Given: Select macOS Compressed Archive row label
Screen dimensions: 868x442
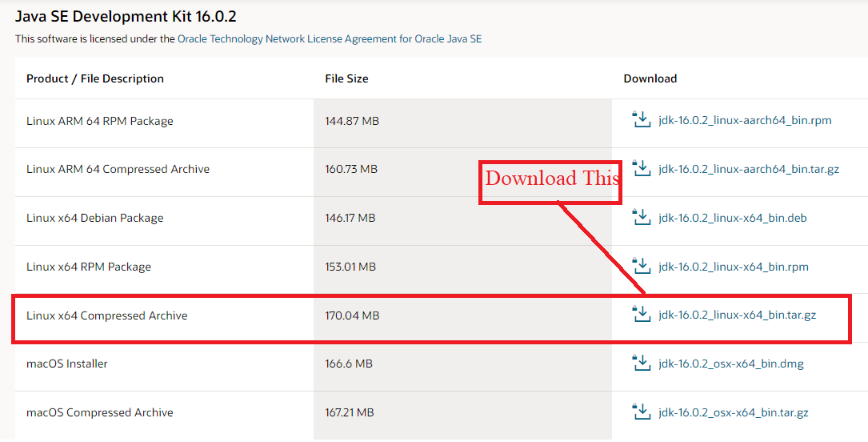Looking at the screenshot, I should (100, 412).
